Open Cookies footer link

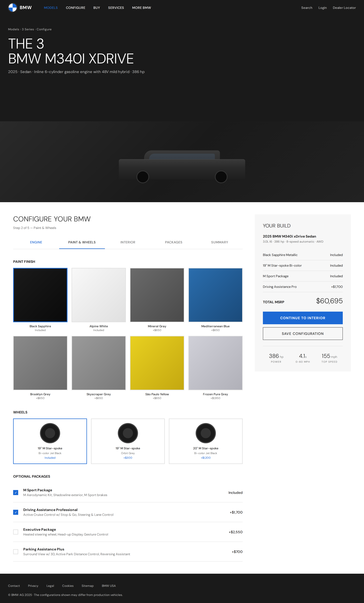click(68, 586)
